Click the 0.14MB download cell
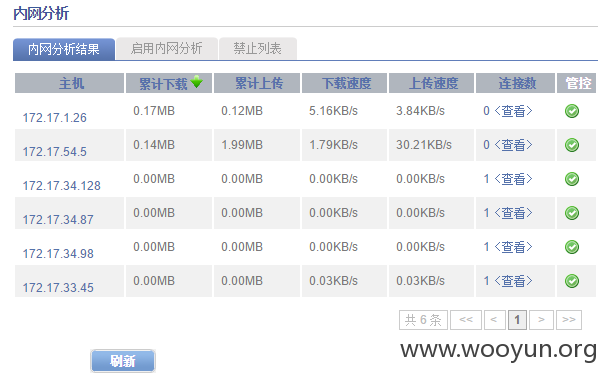 pos(154,145)
